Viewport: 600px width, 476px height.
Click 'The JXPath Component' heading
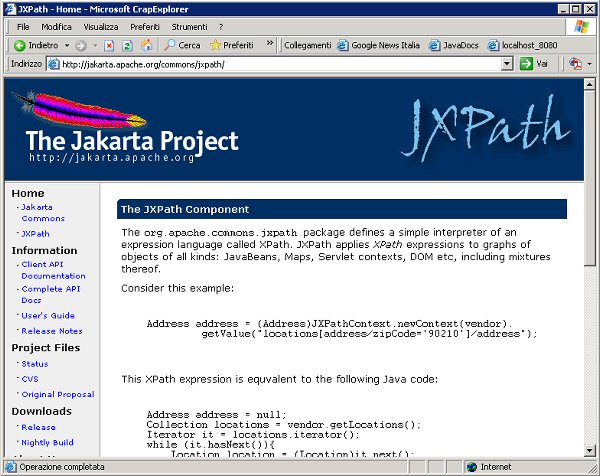pos(185,209)
